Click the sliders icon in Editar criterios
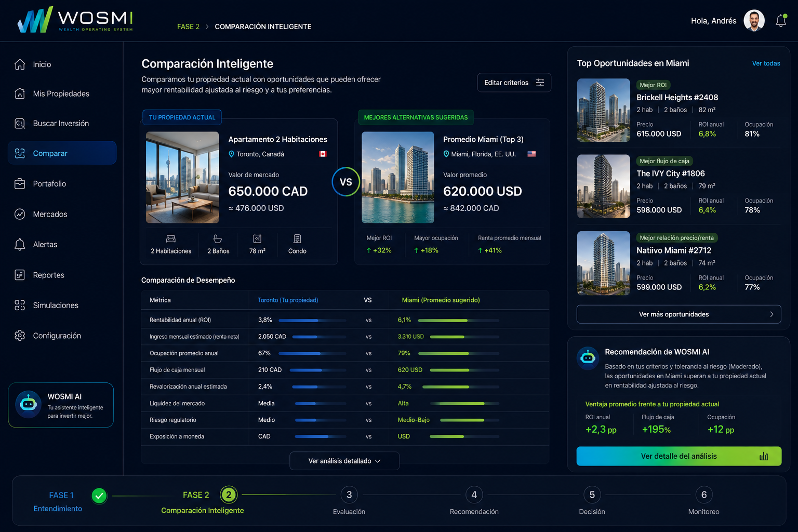The image size is (798, 532). tap(540, 83)
